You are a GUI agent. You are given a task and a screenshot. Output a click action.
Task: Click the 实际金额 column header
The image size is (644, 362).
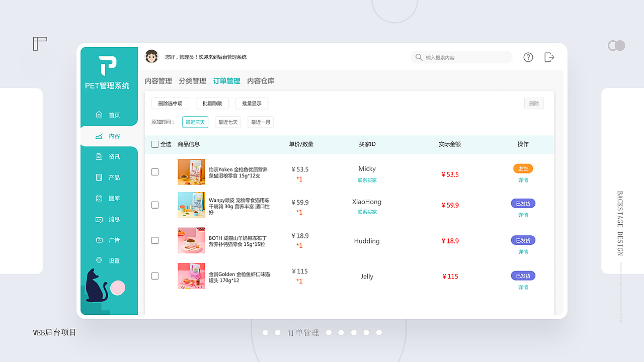450,144
